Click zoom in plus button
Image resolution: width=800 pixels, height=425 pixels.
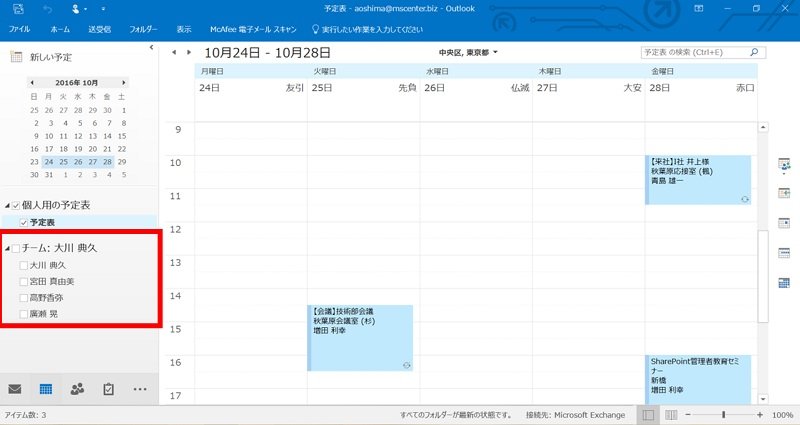pyautogui.click(x=760, y=415)
